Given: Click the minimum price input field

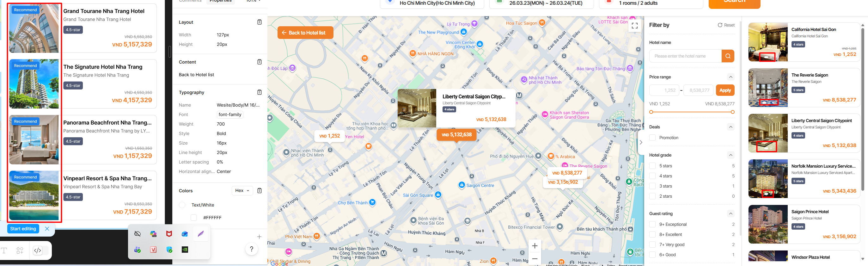Looking at the screenshot, I should tap(664, 90).
